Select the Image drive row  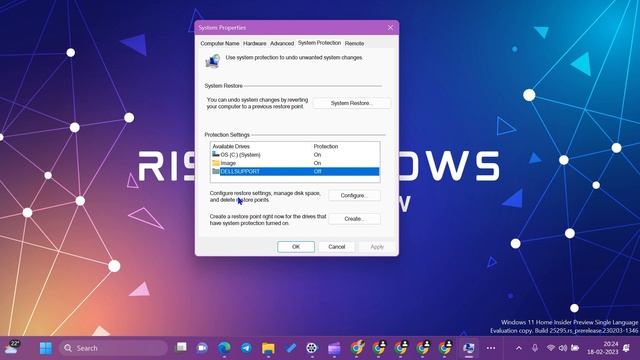click(x=295, y=163)
